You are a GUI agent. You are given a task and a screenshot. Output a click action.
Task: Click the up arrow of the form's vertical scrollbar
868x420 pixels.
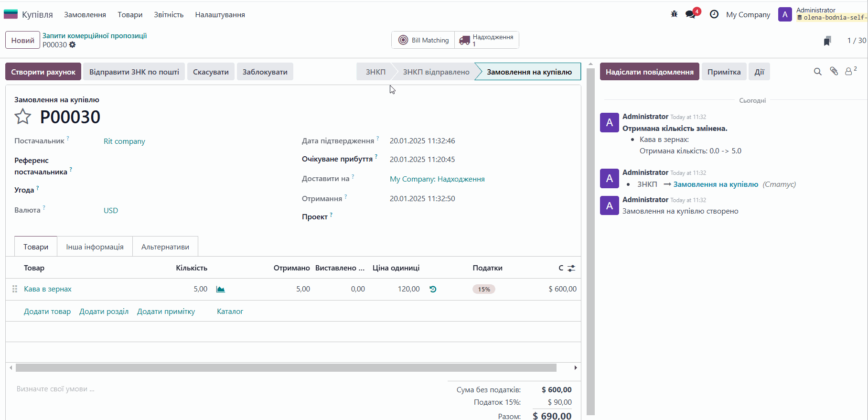click(590, 64)
